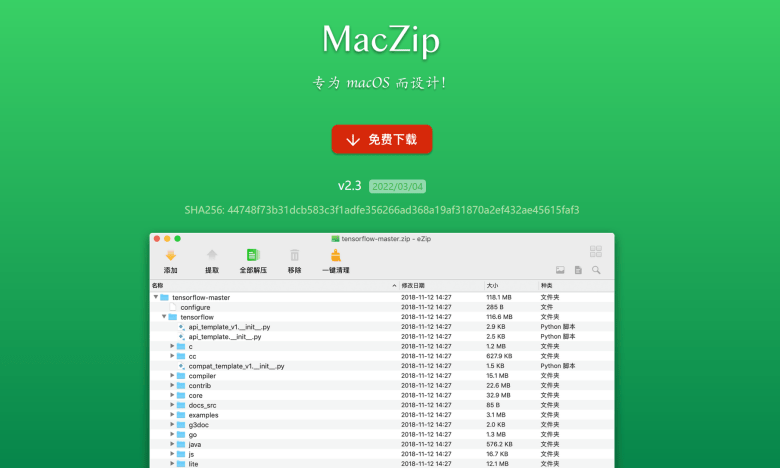Click the magnifier search icon
This screenshot has height=468, width=780.
596,270
